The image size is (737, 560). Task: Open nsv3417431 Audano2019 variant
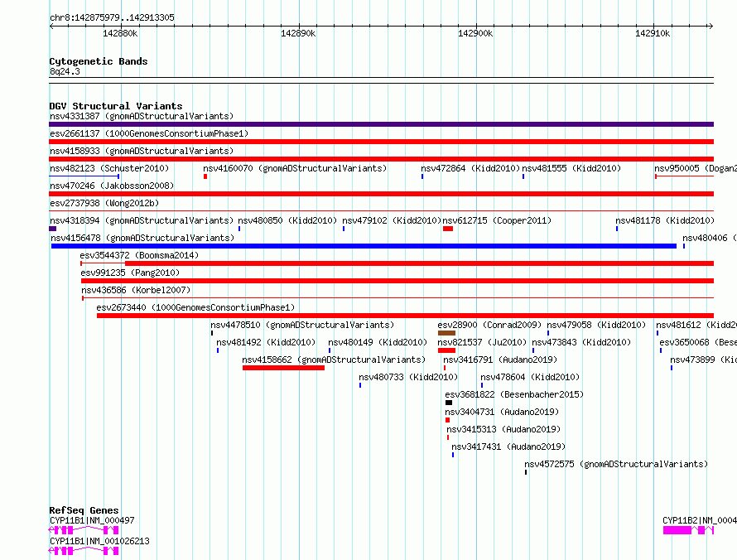[508, 447]
